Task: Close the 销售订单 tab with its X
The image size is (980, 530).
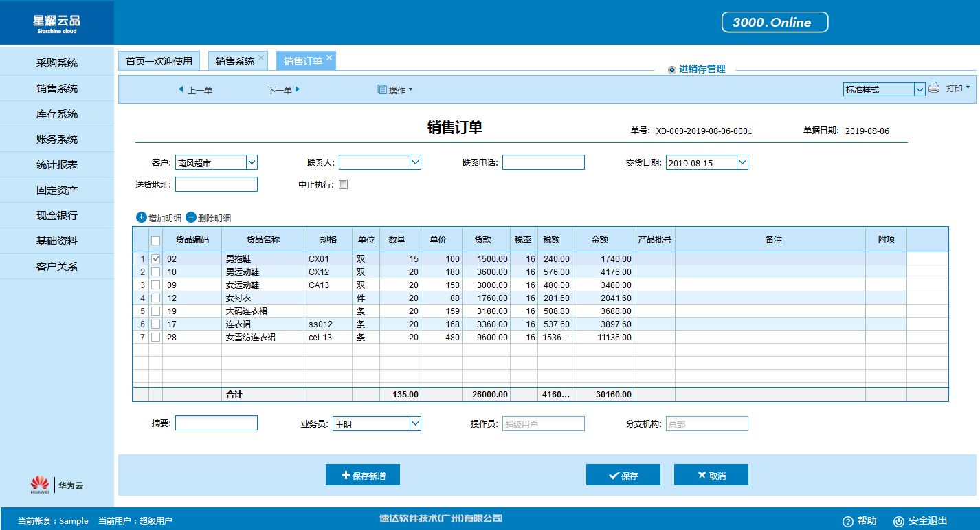Action: pos(329,58)
